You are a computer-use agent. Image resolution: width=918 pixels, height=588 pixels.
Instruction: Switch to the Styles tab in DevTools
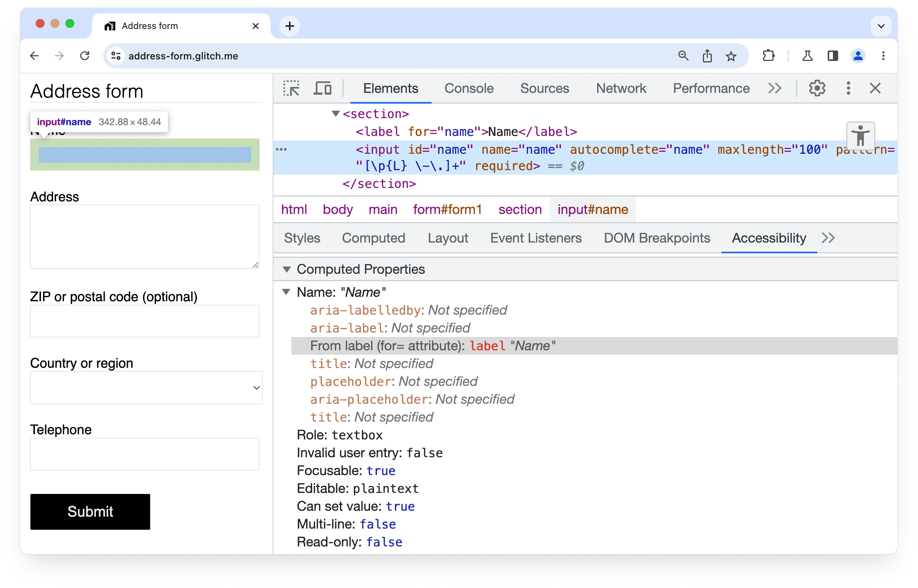(x=302, y=238)
